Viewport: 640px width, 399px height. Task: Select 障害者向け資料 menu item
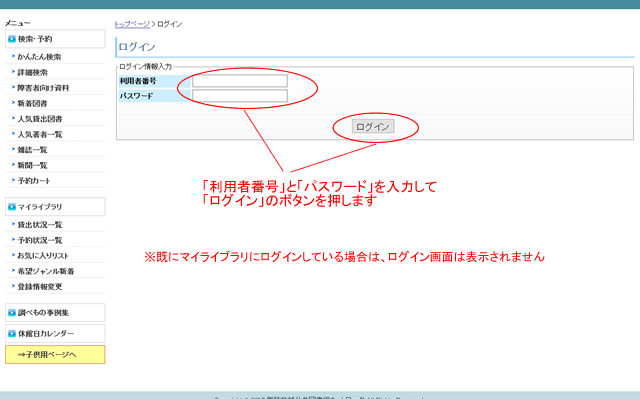(43, 88)
